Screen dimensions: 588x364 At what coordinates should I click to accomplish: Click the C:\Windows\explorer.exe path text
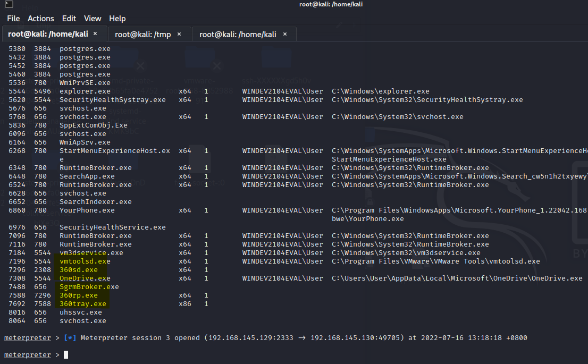click(380, 91)
